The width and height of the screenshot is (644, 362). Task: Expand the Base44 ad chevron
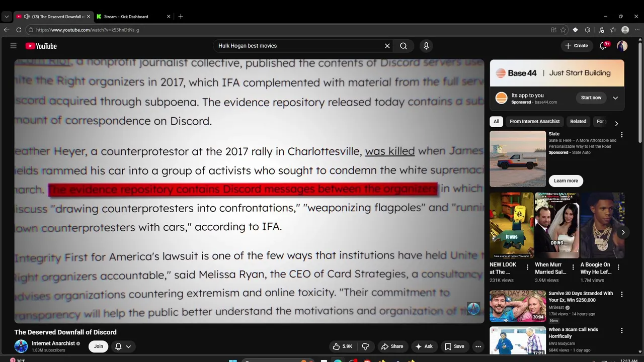click(x=615, y=98)
